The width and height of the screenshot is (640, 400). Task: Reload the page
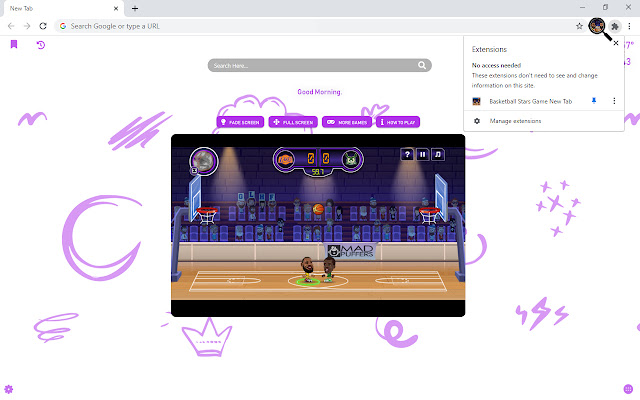(x=43, y=25)
